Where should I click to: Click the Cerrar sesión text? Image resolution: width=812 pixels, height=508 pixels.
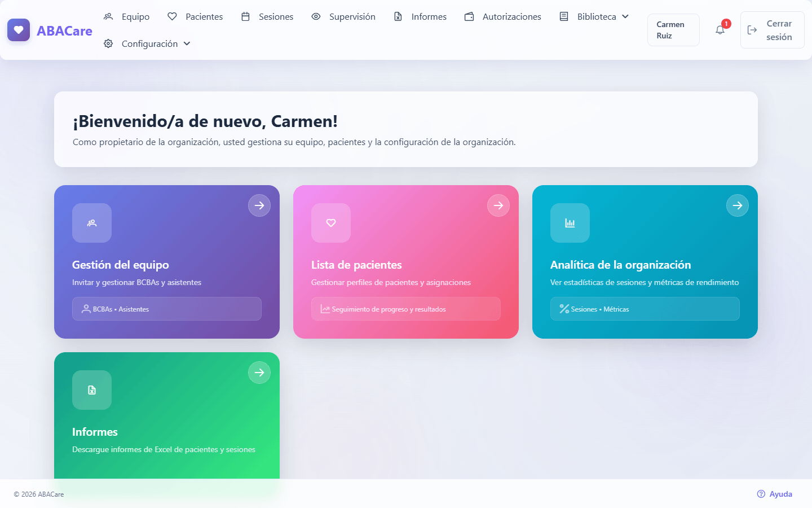point(779,30)
